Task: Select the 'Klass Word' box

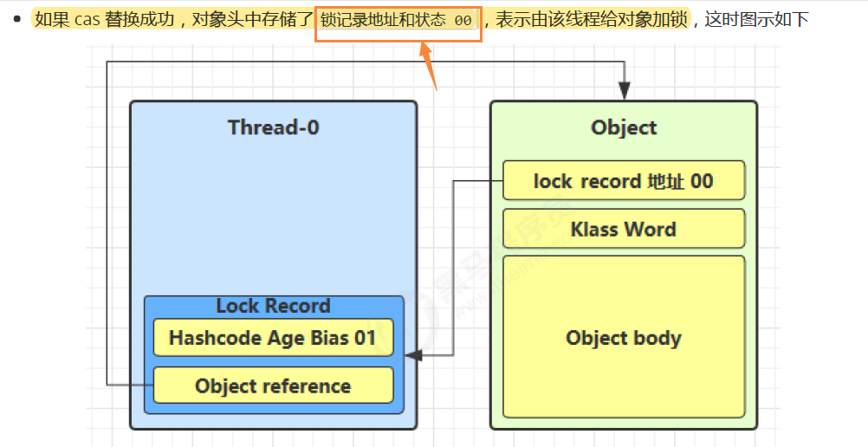Action: [x=624, y=229]
